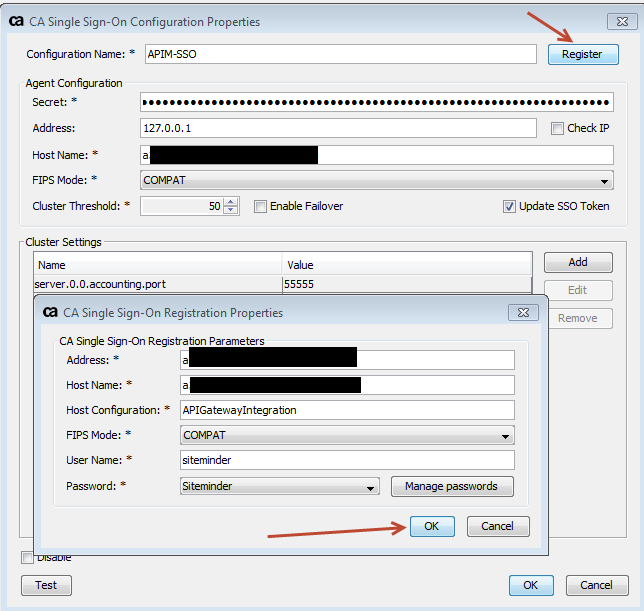Image resolution: width=644 pixels, height=611 pixels.
Task: Toggle the Check IP checkbox
Action: pyautogui.click(x=557, y=129)
